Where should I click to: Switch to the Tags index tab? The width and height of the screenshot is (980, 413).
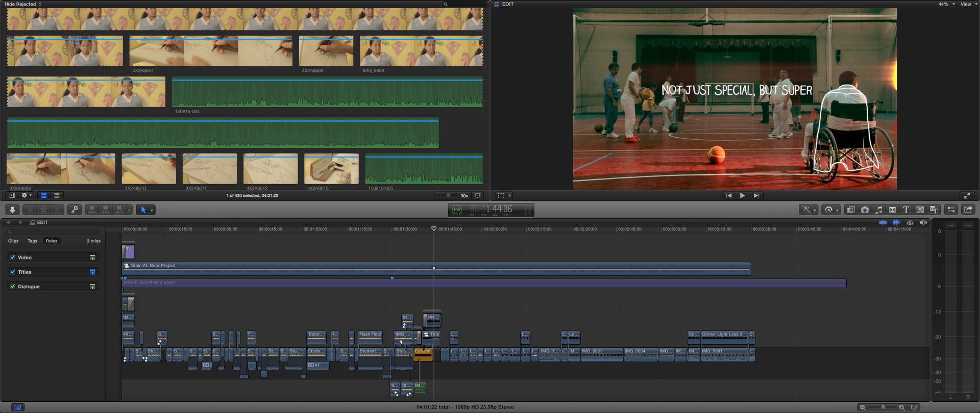(x=32, y=241)
